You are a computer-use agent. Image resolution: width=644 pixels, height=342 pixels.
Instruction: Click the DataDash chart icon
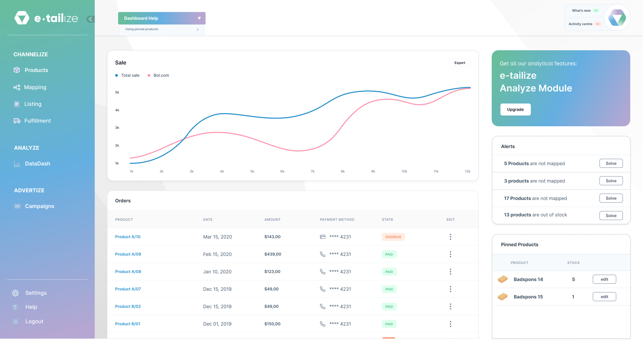[17, 164]
